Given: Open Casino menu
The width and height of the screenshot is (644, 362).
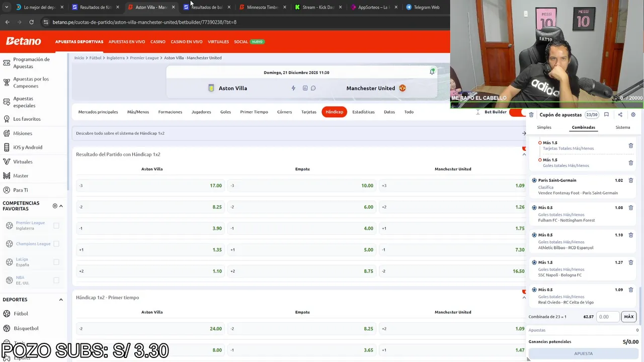Looking at the screenshot, I should 157,42.
